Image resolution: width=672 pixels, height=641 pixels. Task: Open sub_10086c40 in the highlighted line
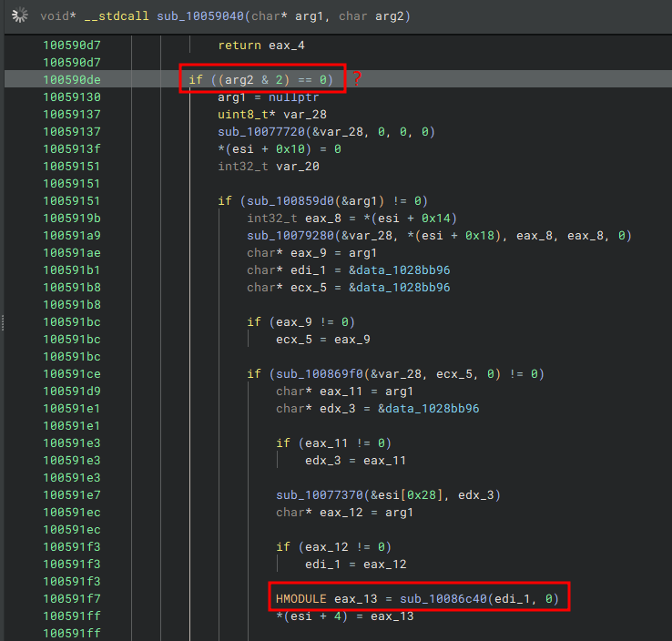pyautogui.click(x=443, y=598)
